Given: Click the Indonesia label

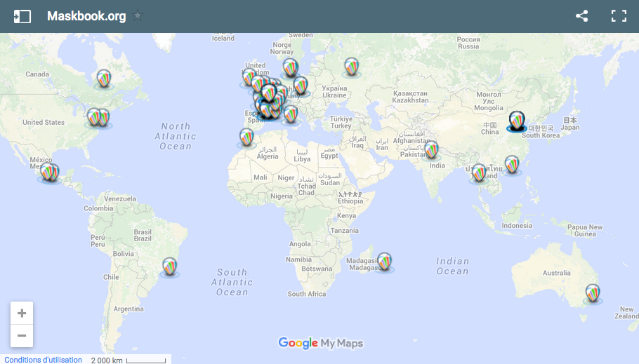Looking at the screenshot, I should [517, 226].
